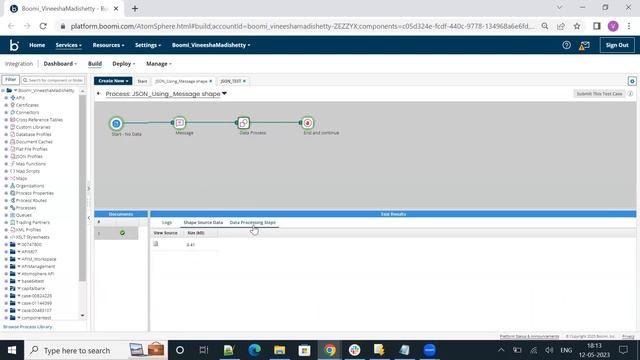Click the Filter button
Screen dimensions: 640x360
point(11,80)
